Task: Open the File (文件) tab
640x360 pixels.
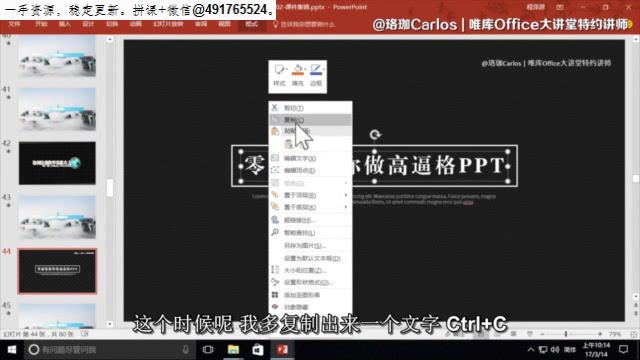Action: (14, 24)
